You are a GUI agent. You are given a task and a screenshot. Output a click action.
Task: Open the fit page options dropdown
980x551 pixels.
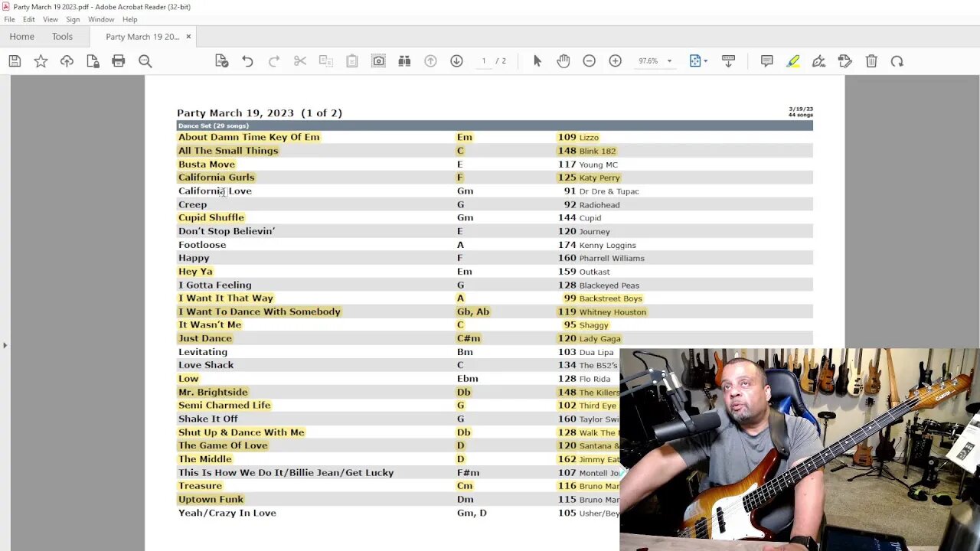[x=698, y=61]
